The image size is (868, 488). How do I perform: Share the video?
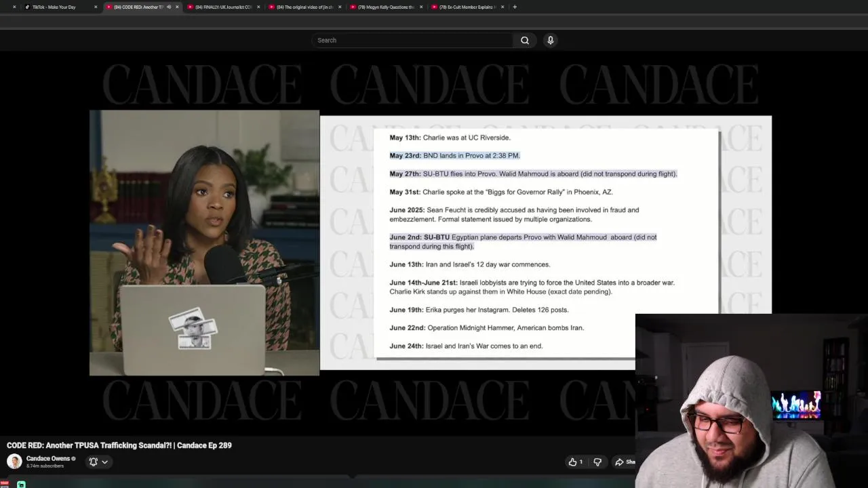pos(625,462)
